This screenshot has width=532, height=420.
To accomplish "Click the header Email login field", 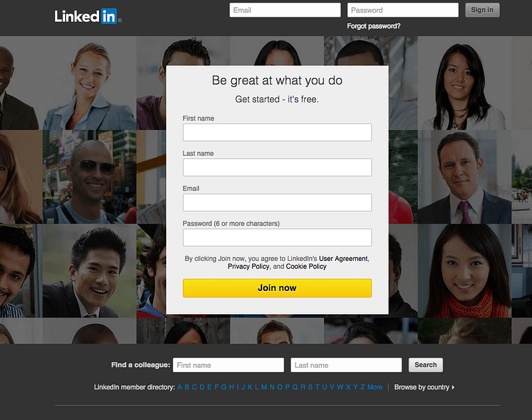I will [x=285, y=10].
